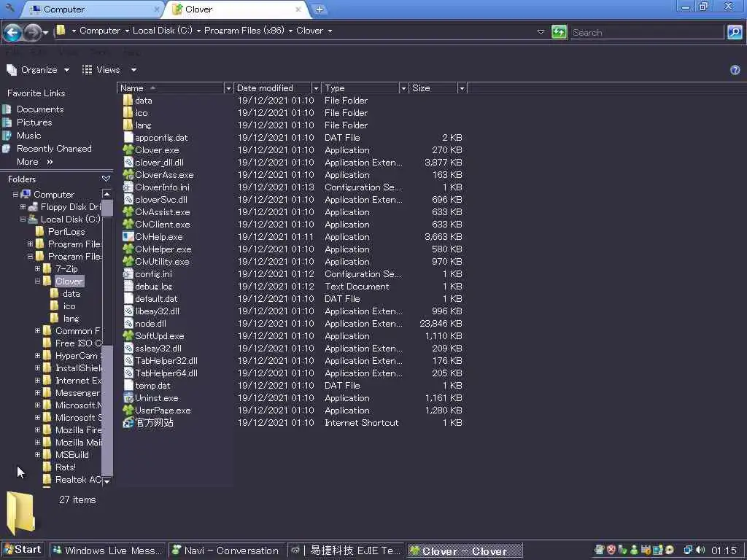The width and height of the screenshot is (747, 560).
Task: Click the ClvUtility.exe clover icon
Action: click(128, 262)
